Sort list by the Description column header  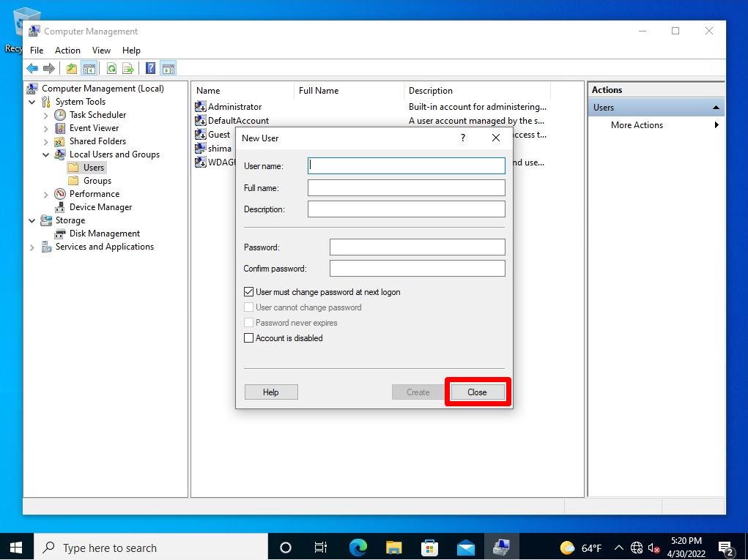tap(477, 91)
